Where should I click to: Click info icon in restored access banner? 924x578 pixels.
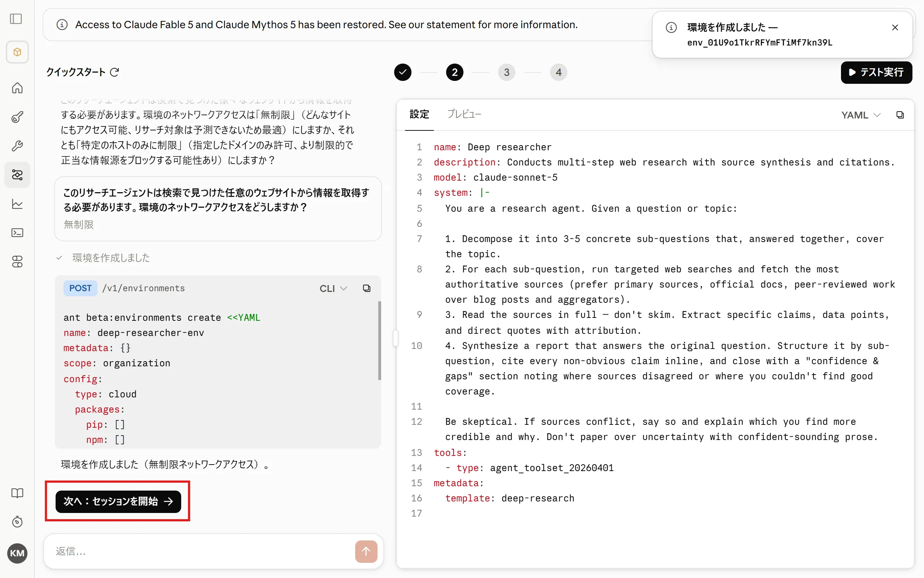tap(62, 25)
